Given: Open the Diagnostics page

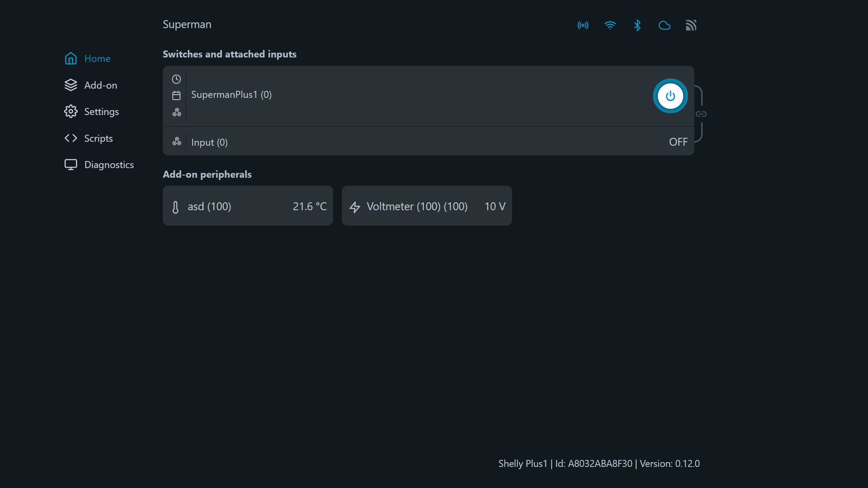Looking at the screenshot, I should click(109, 164).
